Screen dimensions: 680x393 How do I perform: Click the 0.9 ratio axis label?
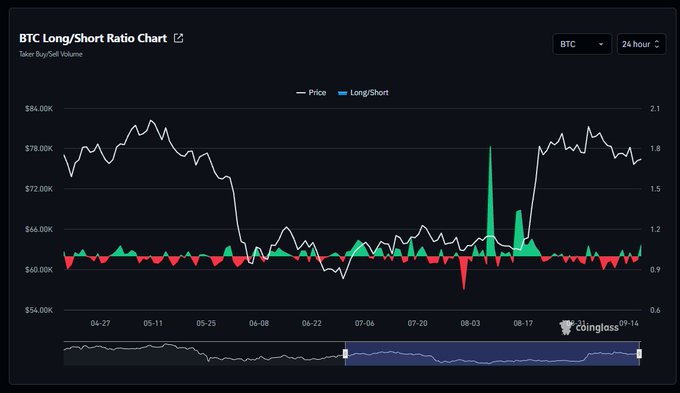(x=655, y=269)
